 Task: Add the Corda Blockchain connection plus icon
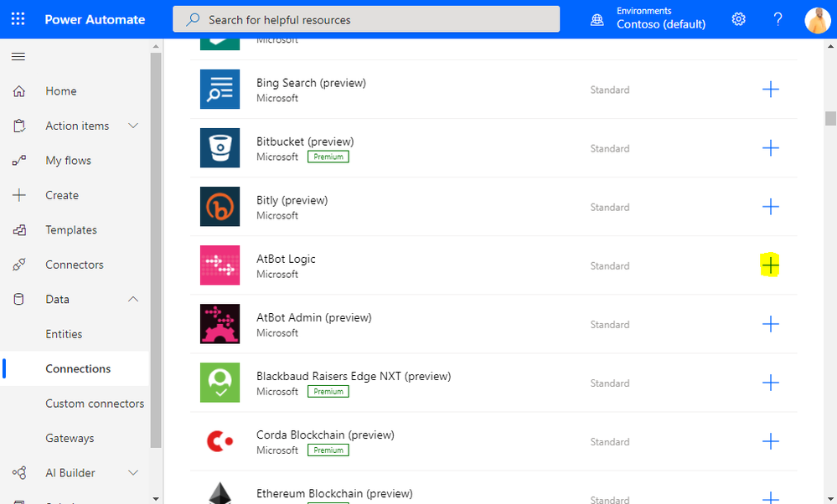(x=771, y=441)
